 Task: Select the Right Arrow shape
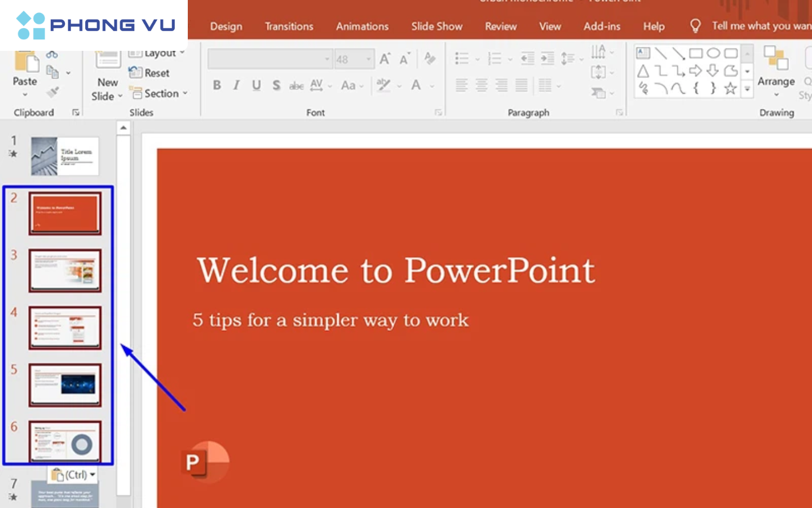(696, 71)
